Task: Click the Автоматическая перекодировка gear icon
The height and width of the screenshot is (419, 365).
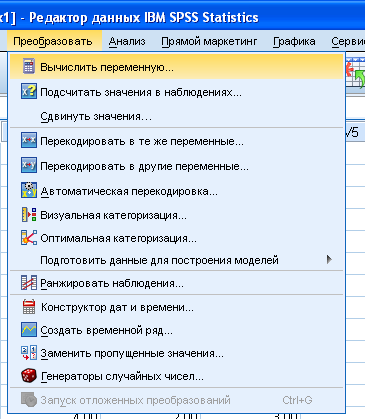Action: [x=29, y=190]
